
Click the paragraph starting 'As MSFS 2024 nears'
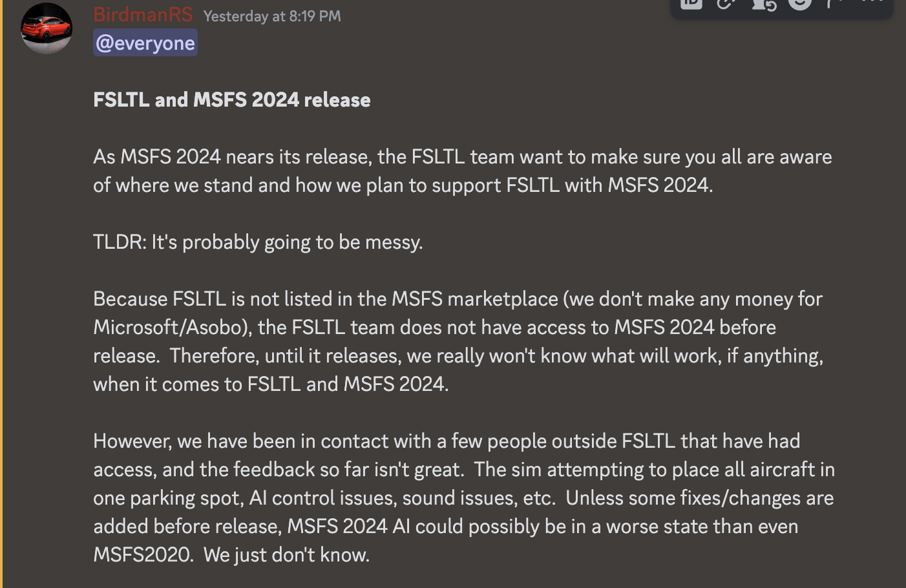pyautogui.click(x=462, y=171)
